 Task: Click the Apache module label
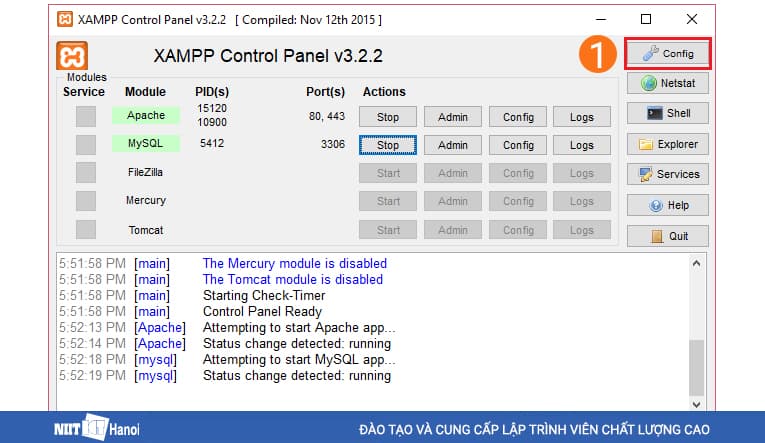(146, 116)
